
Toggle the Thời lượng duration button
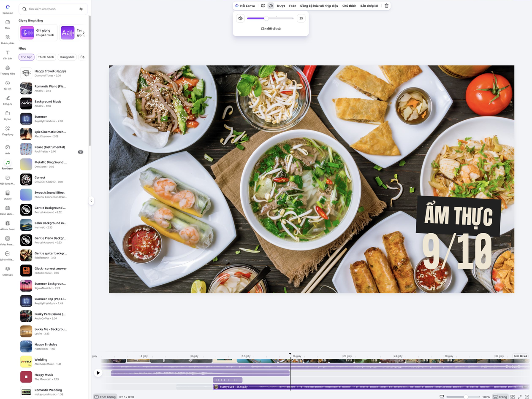(x=105, y=397)
